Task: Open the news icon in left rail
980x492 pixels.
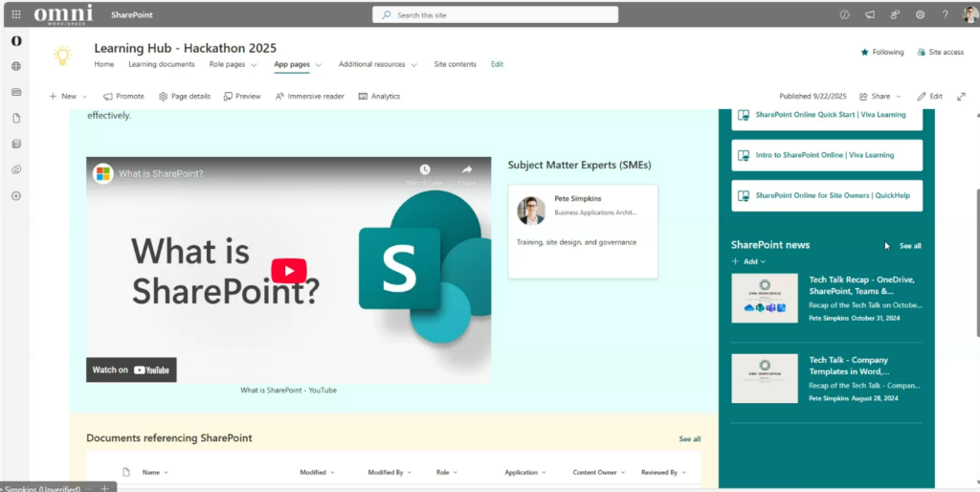Action: pyautogui.click(x=16, y=92)
